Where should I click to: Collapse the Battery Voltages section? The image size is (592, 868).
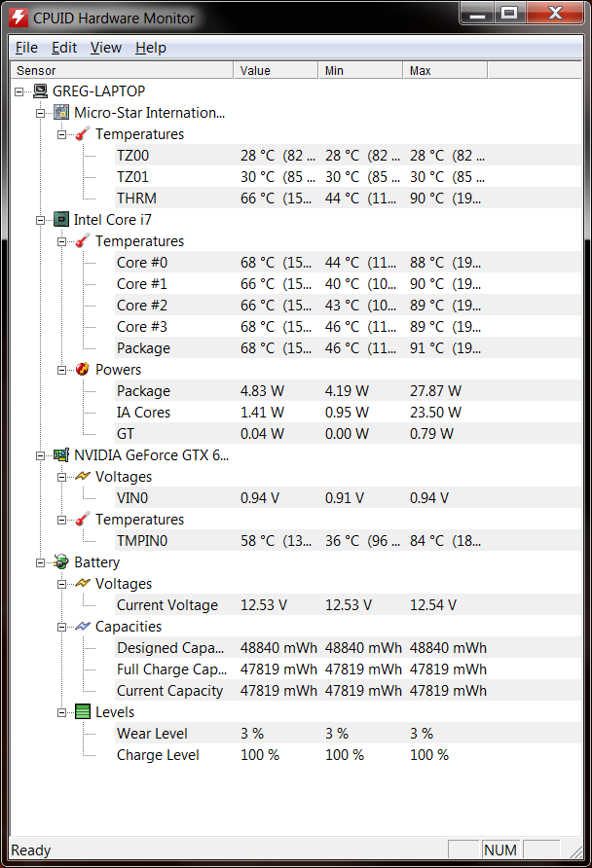62,584
